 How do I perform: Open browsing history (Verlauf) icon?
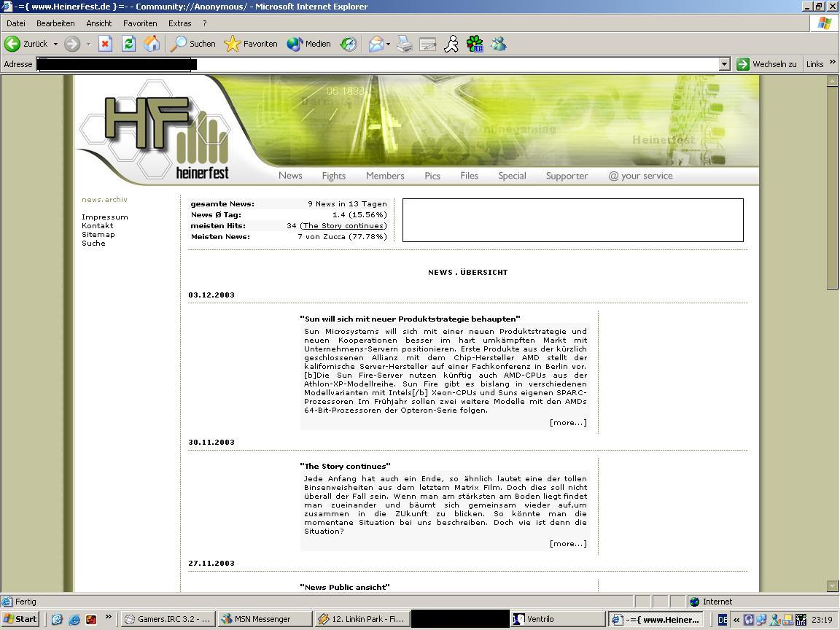[x=349, y=44]
